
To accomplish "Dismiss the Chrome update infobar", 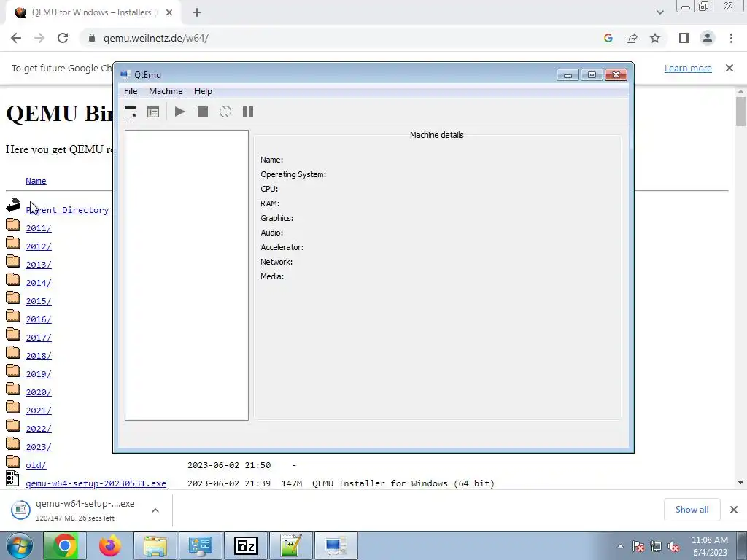I will 729,68.
